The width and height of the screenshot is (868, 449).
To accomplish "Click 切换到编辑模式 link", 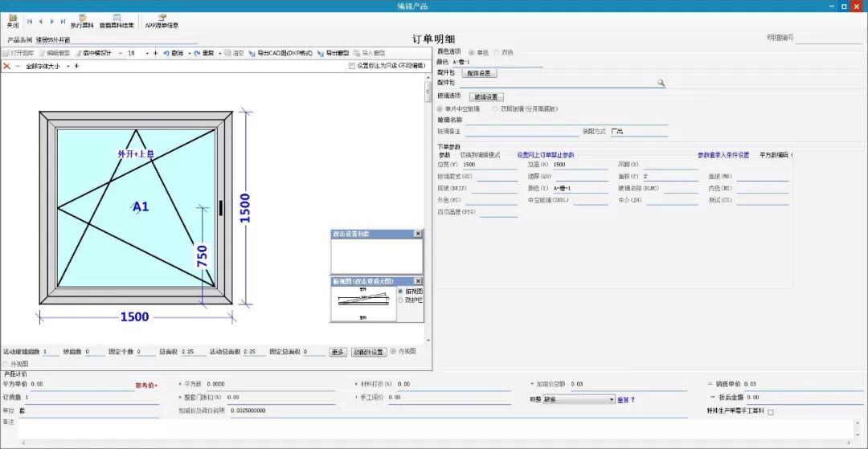I will [480, 155].
